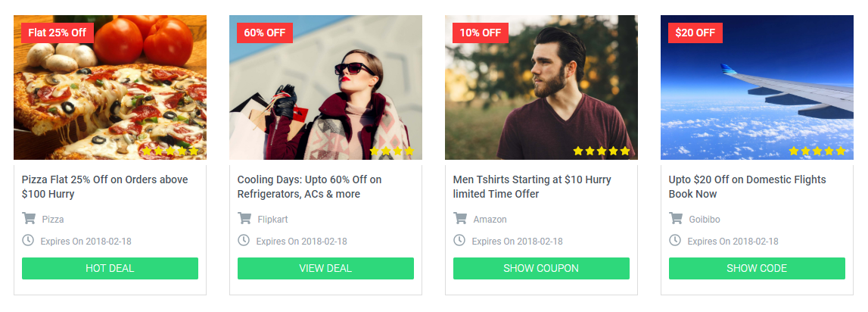Click the clock icon on the Pizza deal
This screenshot has height=312, width=868.
pyautogui.click(x=28, y=241)
